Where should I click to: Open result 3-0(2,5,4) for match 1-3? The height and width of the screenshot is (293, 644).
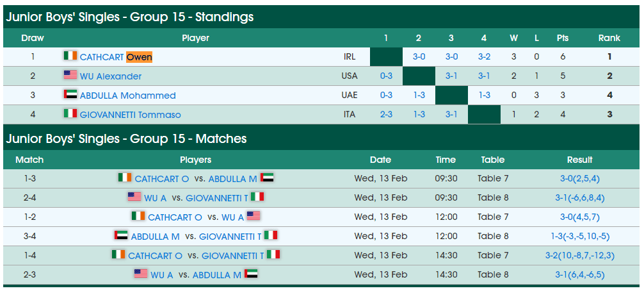[580, 179]
